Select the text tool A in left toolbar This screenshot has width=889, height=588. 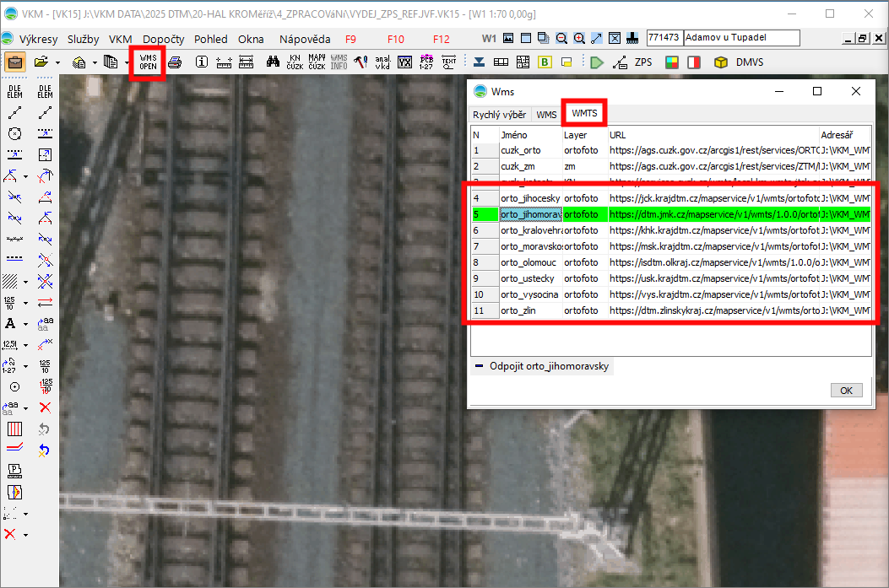coord(12,324)
